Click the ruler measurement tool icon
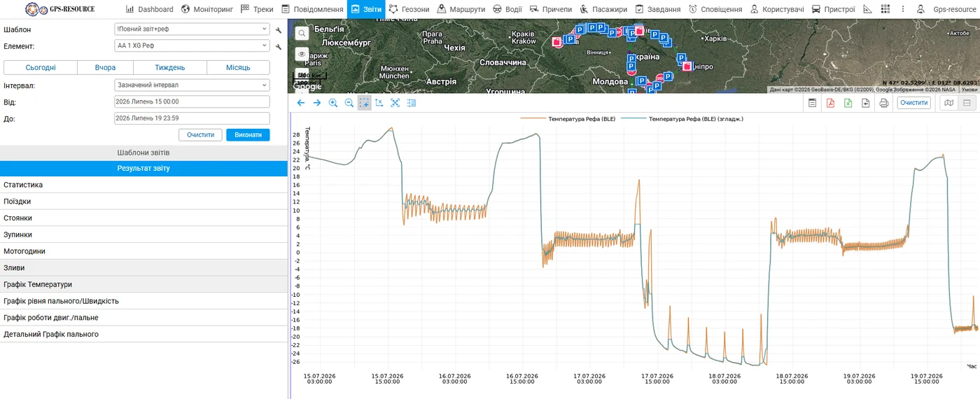The image size is (980, 399). pos(867,9)
